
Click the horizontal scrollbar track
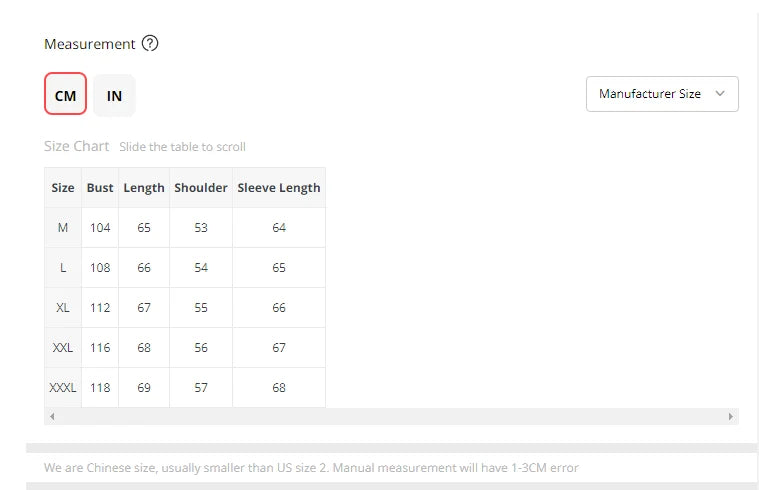(391, 416)
